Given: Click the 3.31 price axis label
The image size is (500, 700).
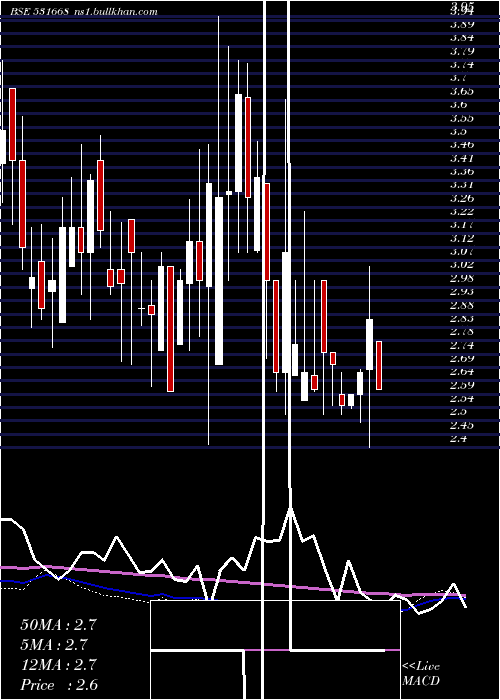Looking at the screenshot, I should pyautogui.click(x=462, y=184).
